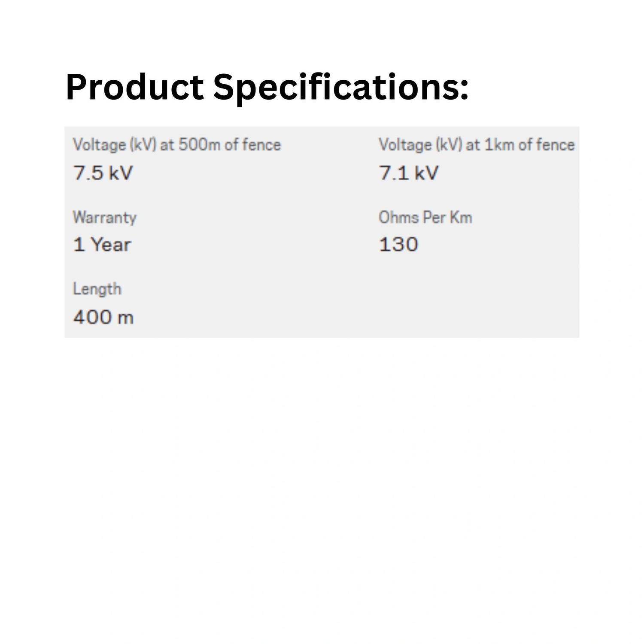
Task: Select the 'Voltage (kV) at 1km of fence' label
Action: (476, 145)
